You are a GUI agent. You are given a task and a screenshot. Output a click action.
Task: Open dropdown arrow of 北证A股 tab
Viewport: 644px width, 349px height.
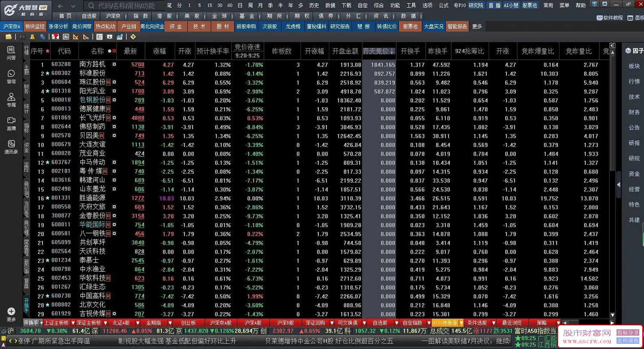137,323
